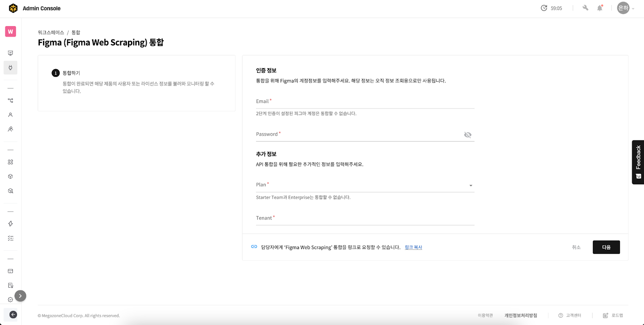Click the wrench tool icon in header
This screenshot has width=644, height=325.
tap(585, 8)
